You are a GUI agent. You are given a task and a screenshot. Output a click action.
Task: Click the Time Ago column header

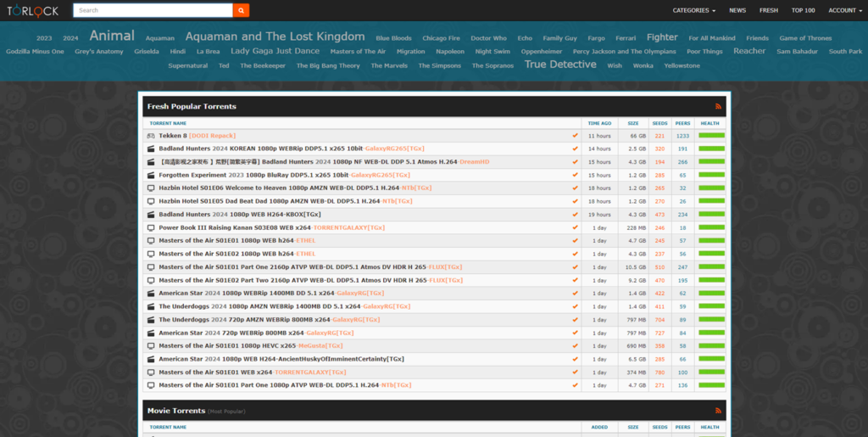coord(599,123)
